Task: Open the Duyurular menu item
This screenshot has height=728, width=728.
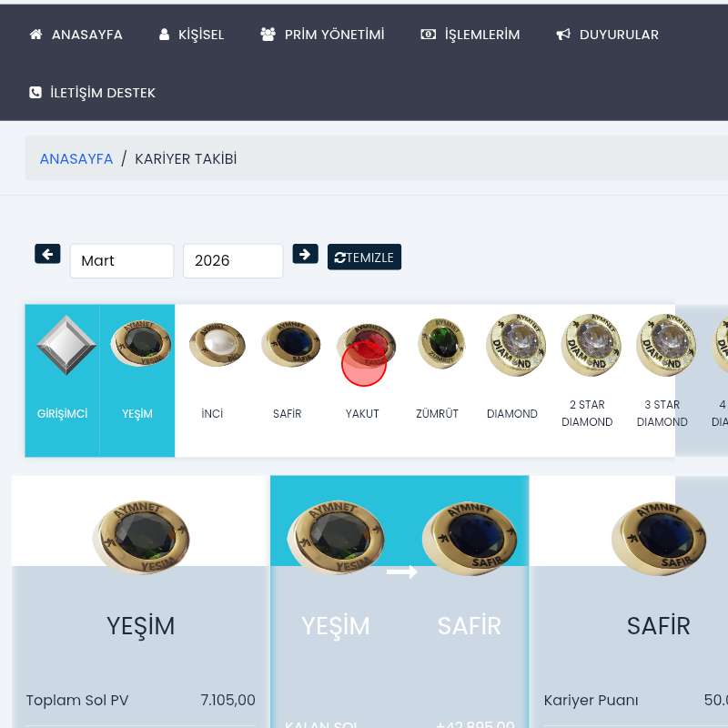Action: tap(607, 35)
